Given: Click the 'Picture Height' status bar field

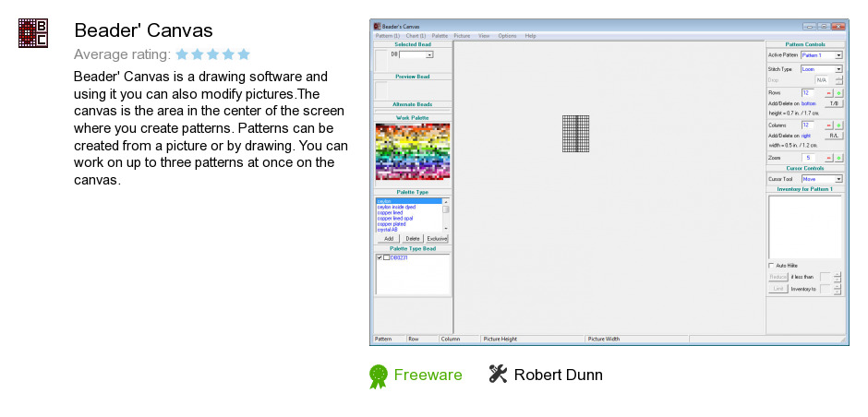Looking at the screenshot, I should point(532,339).
